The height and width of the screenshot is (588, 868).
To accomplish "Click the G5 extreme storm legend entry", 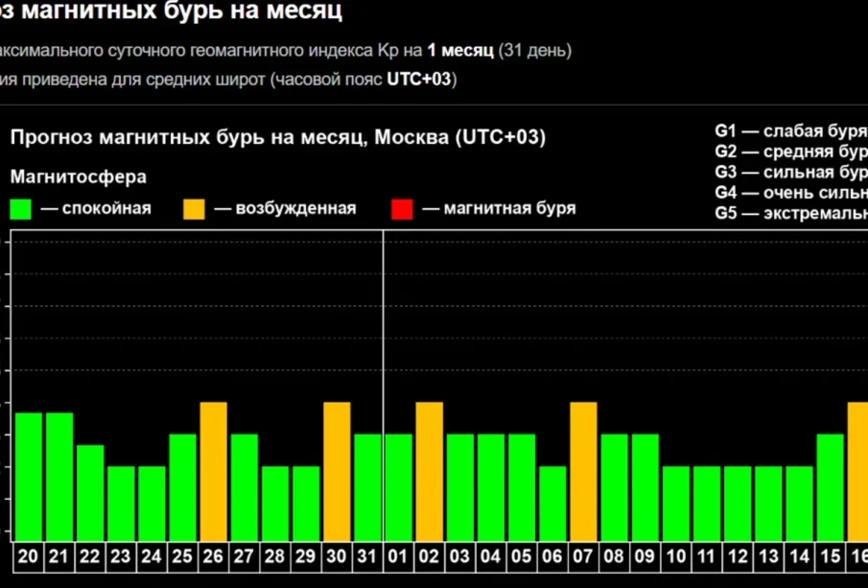I will coord(790,213).
